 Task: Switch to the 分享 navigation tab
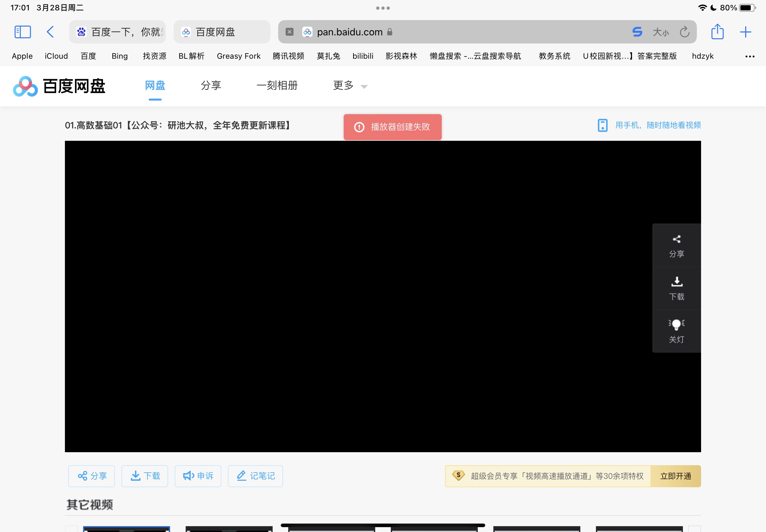tap(211, 86)
